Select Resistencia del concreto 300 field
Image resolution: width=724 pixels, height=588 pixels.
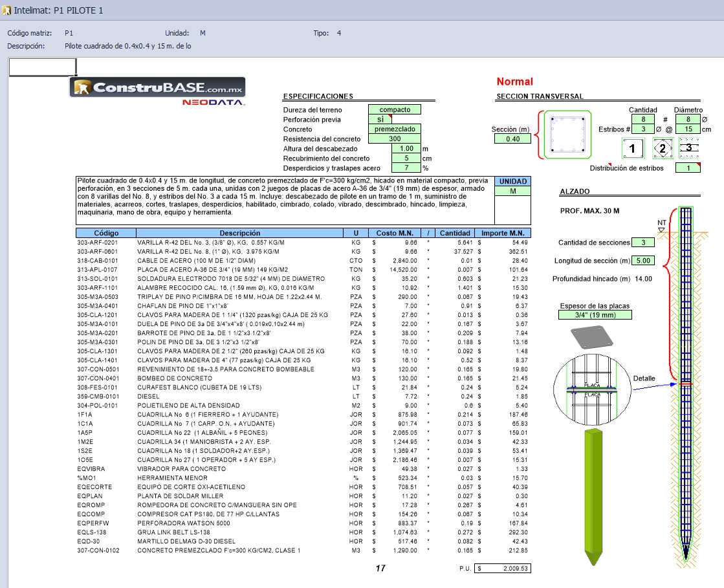pyautogui.click(x=395, y=138)
